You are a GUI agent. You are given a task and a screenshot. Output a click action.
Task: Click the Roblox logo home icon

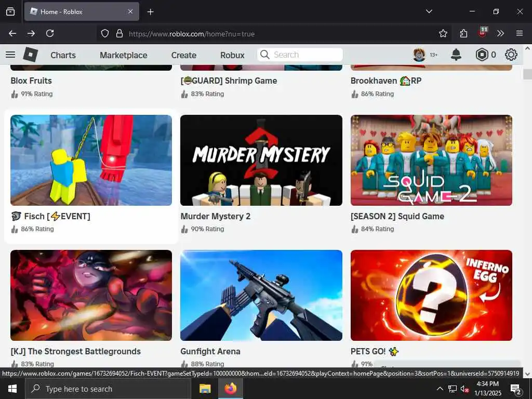coord(31,55)
